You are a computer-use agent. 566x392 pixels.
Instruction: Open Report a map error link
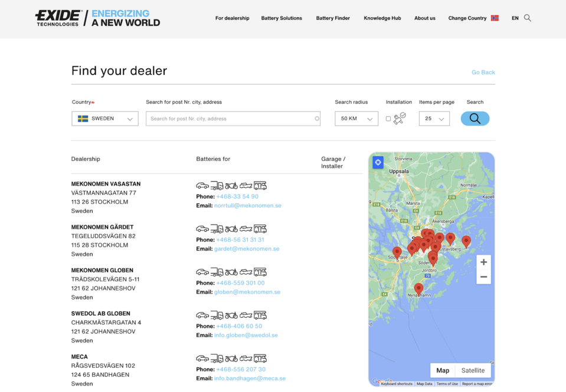477,384
